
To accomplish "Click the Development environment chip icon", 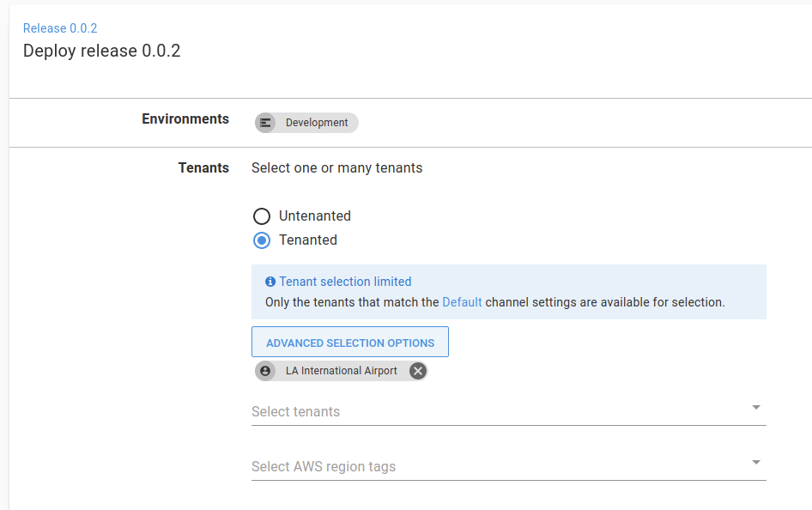I will click(x=266, y=123).
